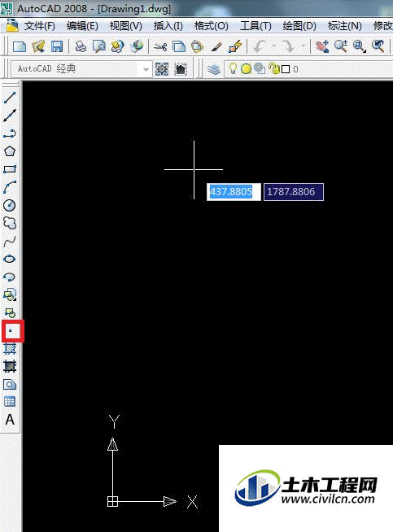Open the 格式(O) menu
This screenshot has height=532, width=393.
click(x=211, y=26)
